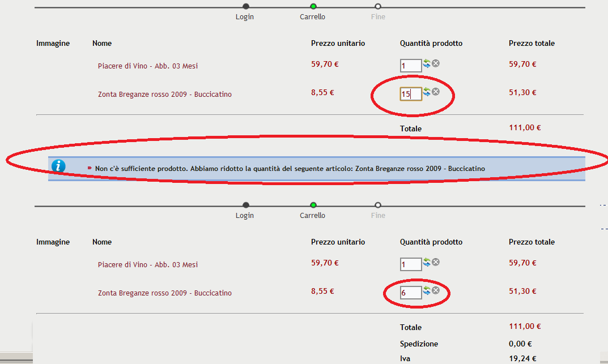Screen dimensions: 608x364
Task: Remove Piacere di Vino from upper cart
Action: pyautogui.click(x=436, y=63)
